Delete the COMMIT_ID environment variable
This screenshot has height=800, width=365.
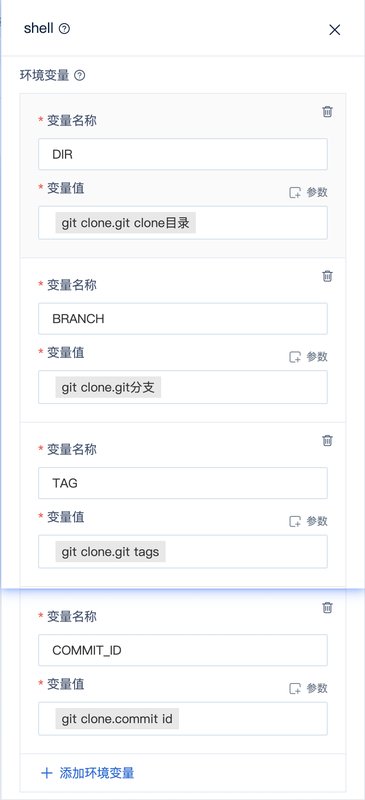point(328,608)
